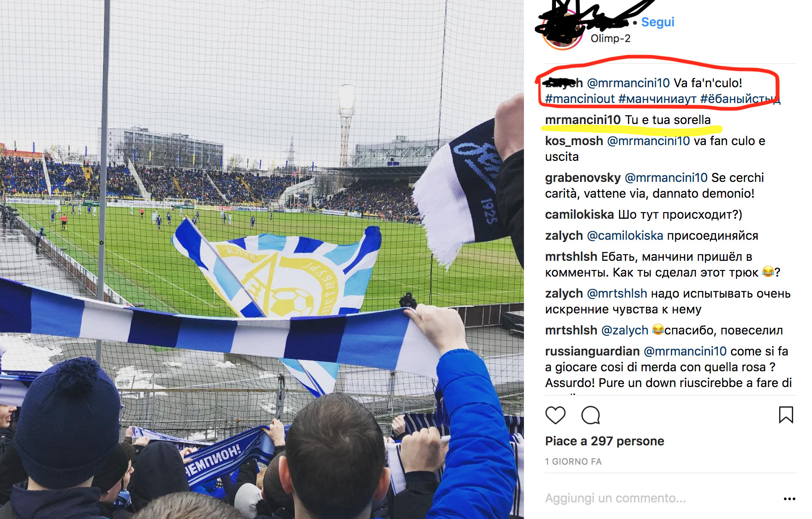Open the #манчиниаут hashtag
Screen dimensions: 812x519
[657, 99]
